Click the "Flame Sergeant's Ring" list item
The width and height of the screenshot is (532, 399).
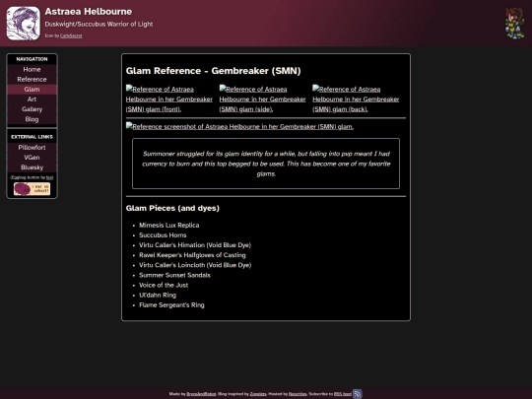click(171, 305)
